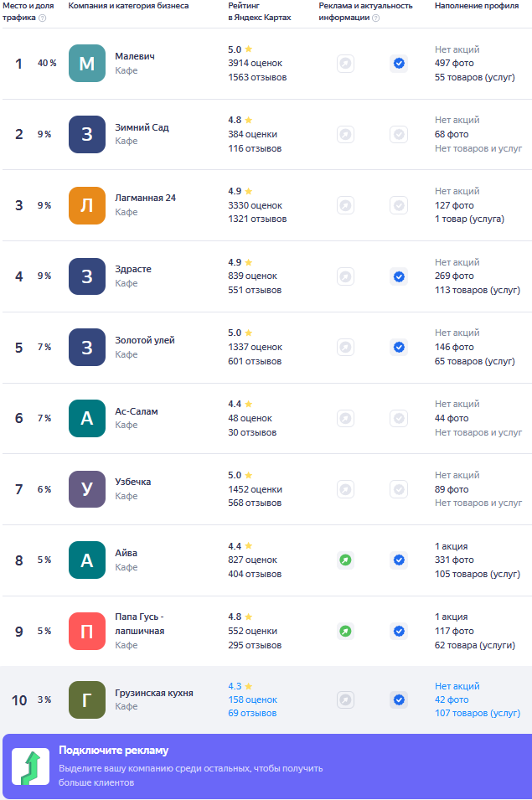
Task: Open the Малевич company avatar
Action: point(86,64)
